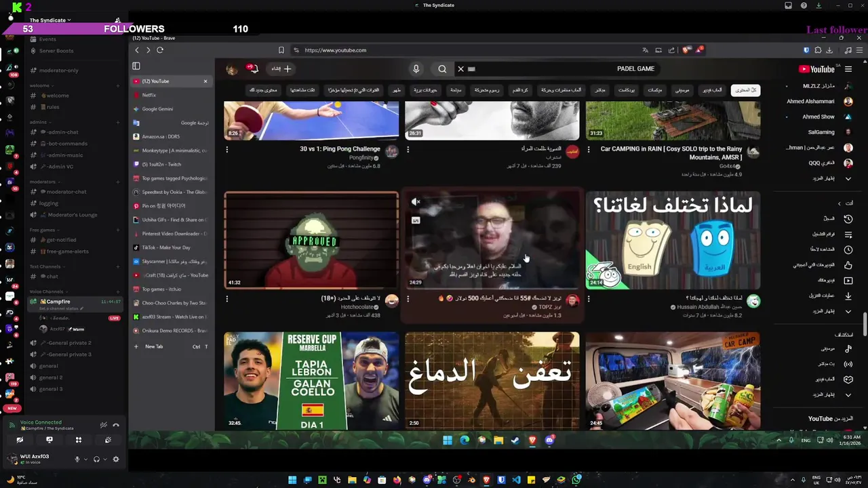Clear the PADEL GAME search text
This screenshot has height=488, width=868.
coord(460,68)
